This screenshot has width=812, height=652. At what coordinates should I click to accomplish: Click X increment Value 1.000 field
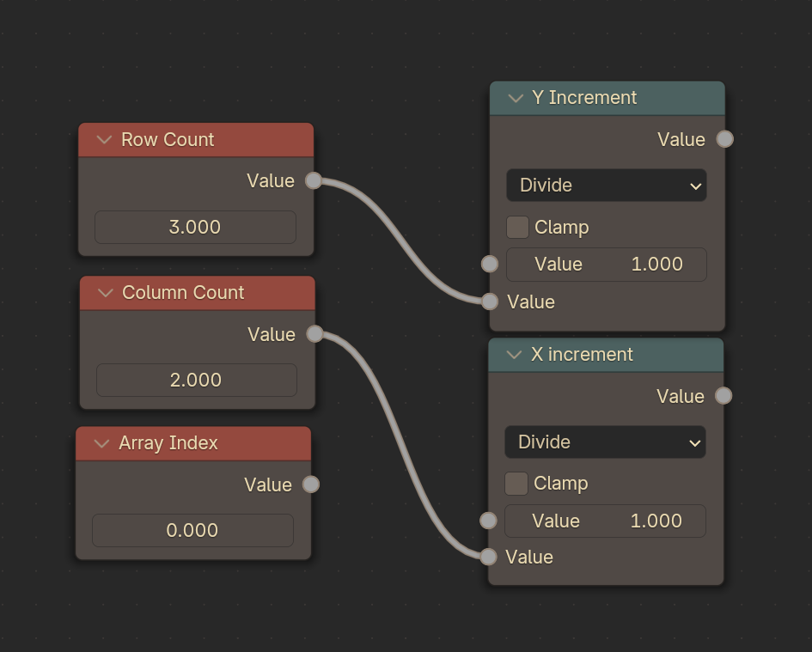605,521
